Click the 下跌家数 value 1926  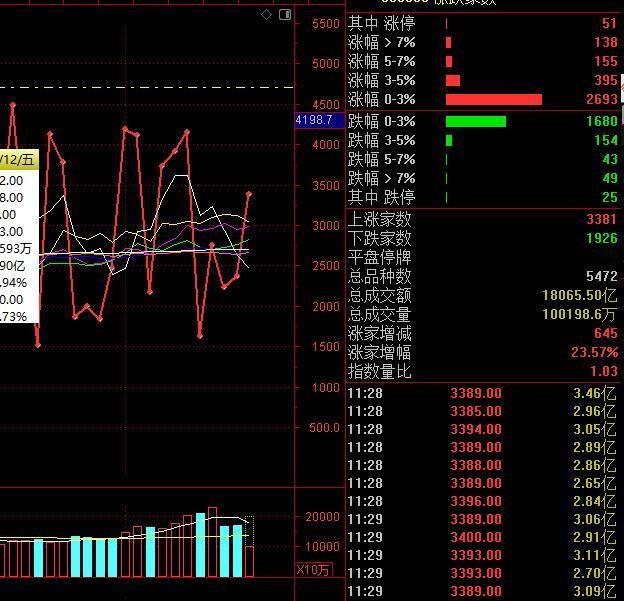tap(602, 238)
